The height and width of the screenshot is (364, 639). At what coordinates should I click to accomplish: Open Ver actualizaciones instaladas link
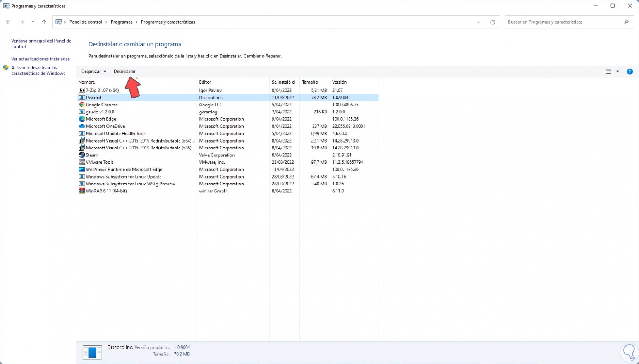coord(40,59)
